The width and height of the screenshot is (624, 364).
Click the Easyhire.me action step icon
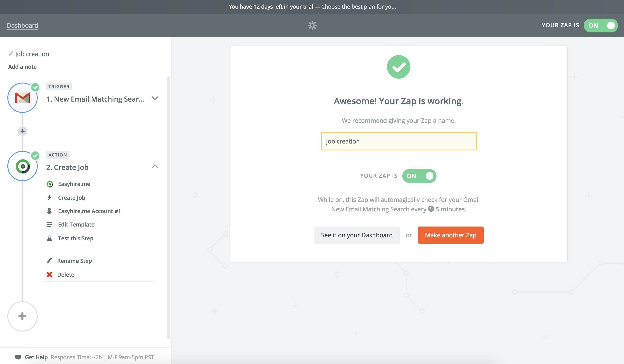pyautogui.click(x=23, y=166)
